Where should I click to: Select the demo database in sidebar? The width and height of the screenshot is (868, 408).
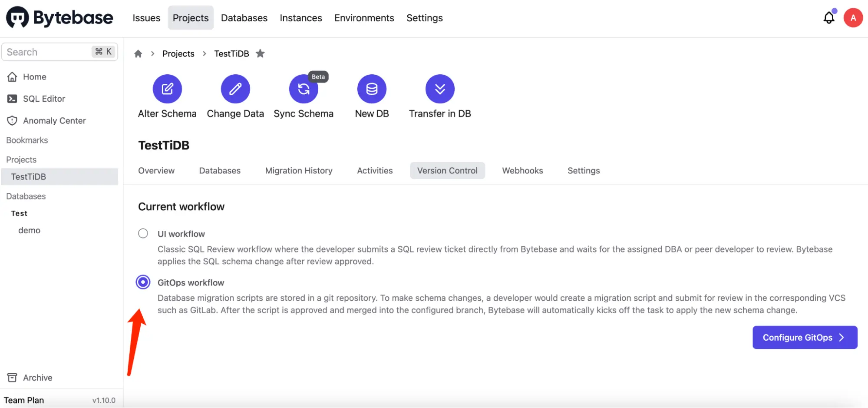[29, 230]
